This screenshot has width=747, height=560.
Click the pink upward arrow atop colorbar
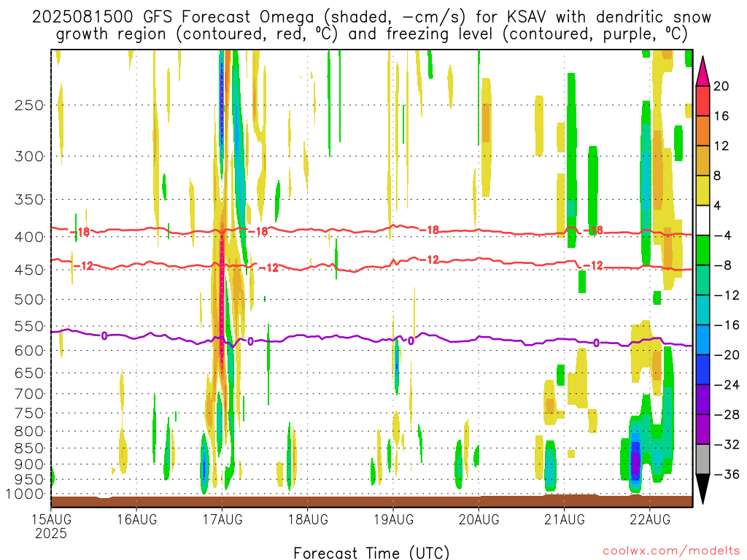(x=703, y=73)
